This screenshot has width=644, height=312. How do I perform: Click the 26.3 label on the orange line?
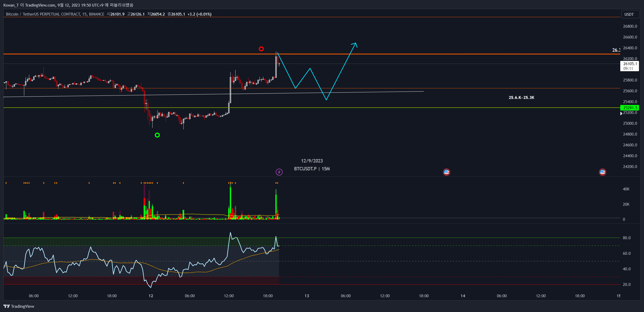[x=616, y=50]
